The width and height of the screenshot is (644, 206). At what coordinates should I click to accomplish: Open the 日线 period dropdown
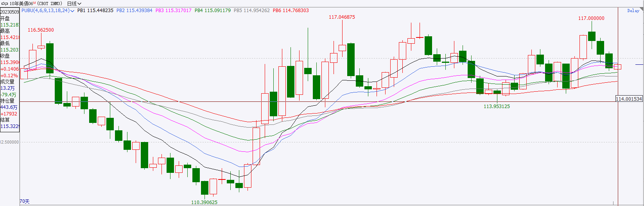tap(74, 4)
